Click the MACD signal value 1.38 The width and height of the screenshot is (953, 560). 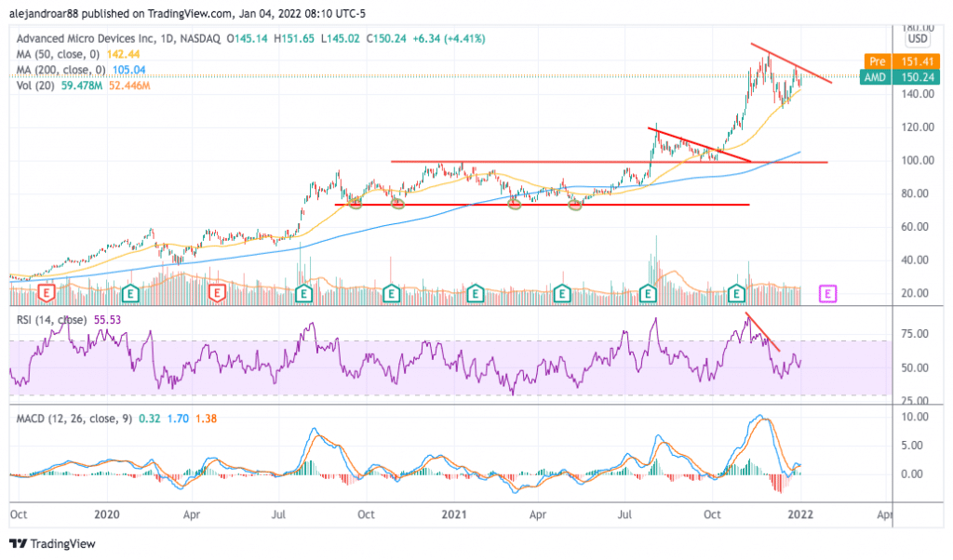pyautogui.click(x=206, y=419)
